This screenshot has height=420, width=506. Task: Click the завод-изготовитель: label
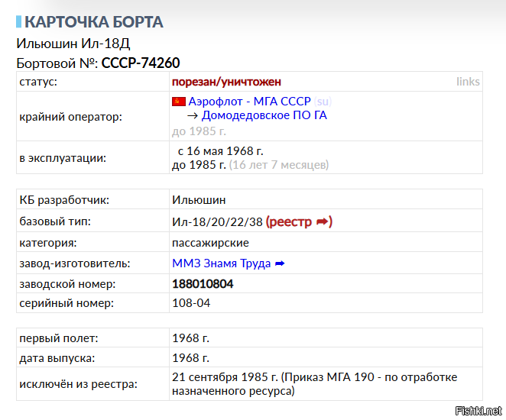point(75,263)
